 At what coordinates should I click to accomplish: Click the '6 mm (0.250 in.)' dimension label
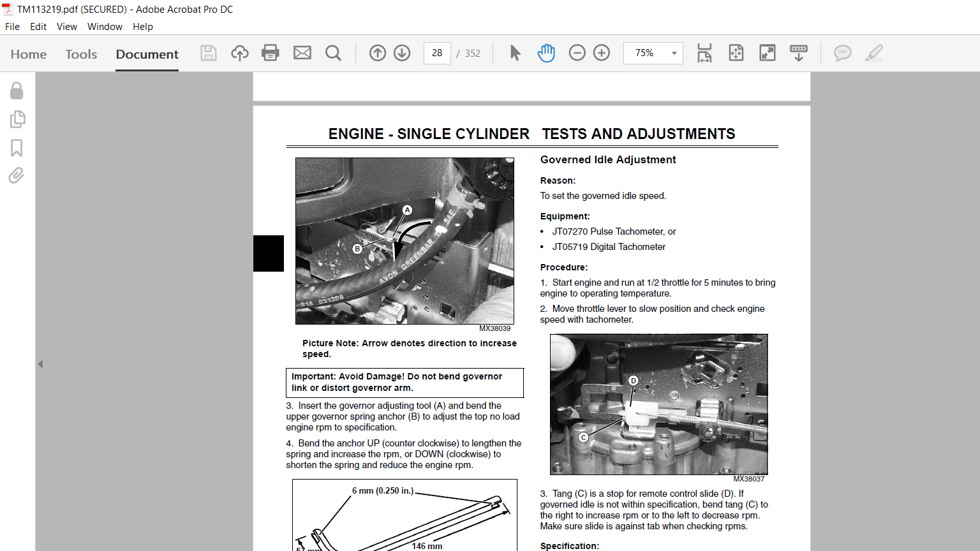coord(383,490)
